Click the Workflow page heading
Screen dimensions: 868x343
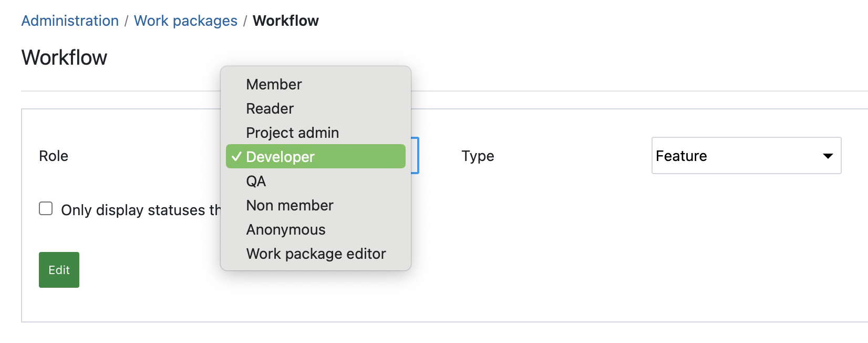point(64,57)
